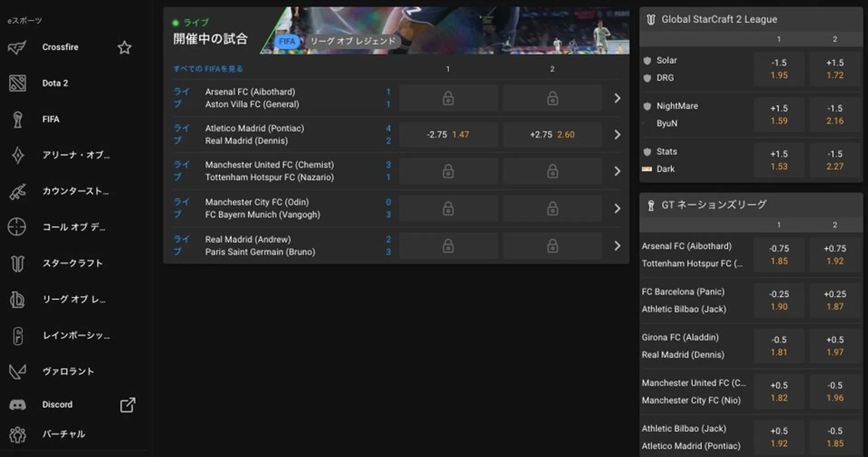Screen dimensions: 868x457
Task: Bet NightMare +1.5 at 1.59
Action: 779,115
